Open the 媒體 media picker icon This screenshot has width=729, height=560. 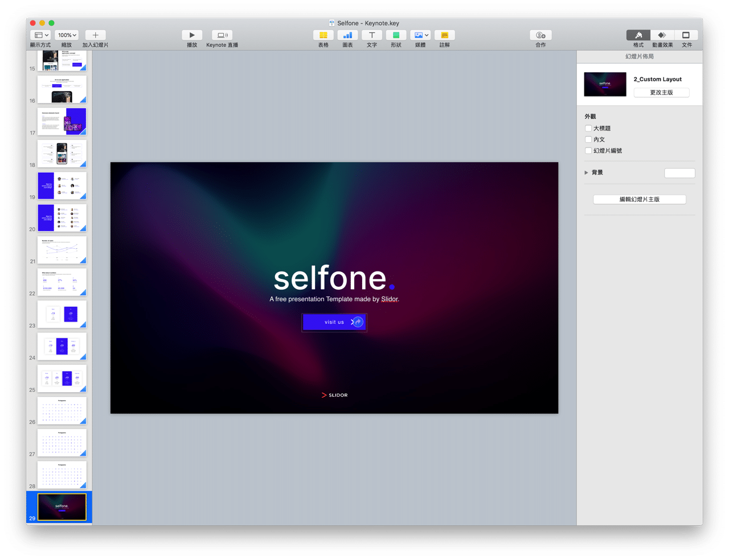pos(420,35)
